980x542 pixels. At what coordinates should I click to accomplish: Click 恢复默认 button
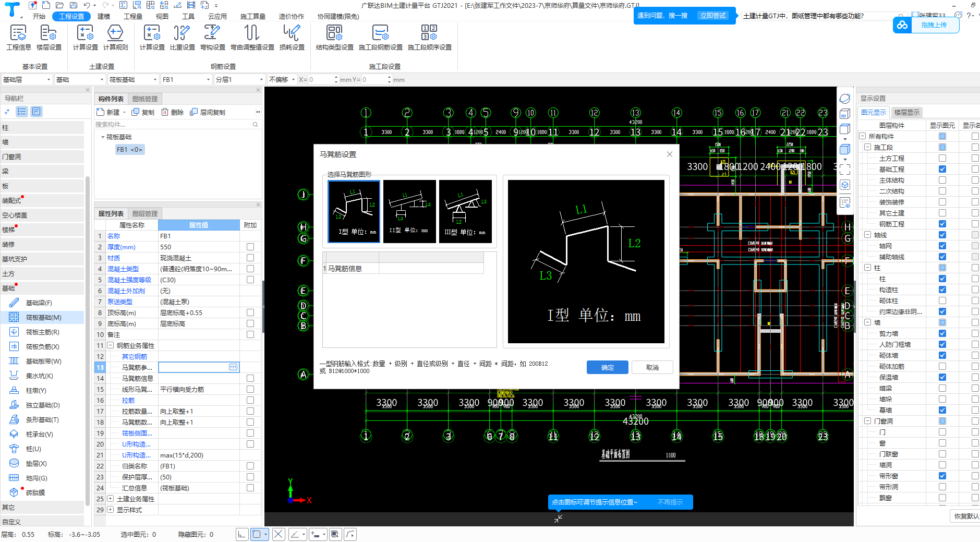coord(966,516)
